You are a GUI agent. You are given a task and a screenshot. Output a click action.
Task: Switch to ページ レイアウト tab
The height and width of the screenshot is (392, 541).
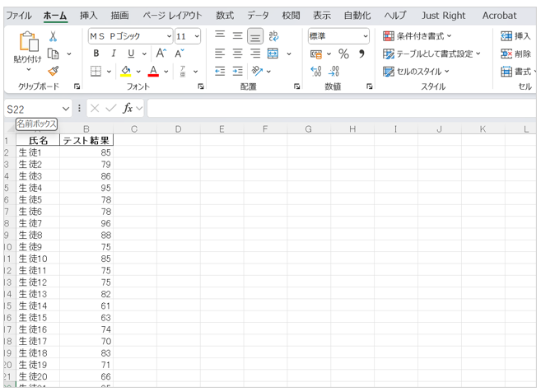coord(172,16)
